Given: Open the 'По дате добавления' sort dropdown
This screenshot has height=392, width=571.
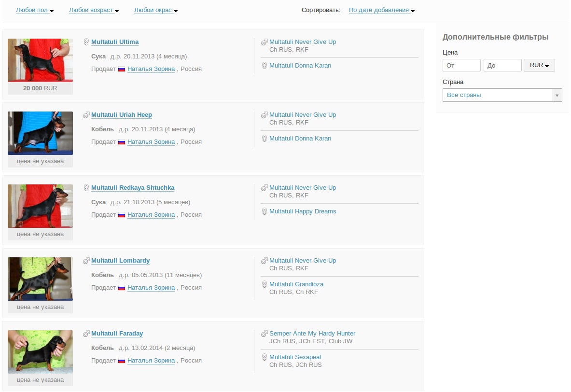Looking at the screenshot, I should (x=382, y=10).
